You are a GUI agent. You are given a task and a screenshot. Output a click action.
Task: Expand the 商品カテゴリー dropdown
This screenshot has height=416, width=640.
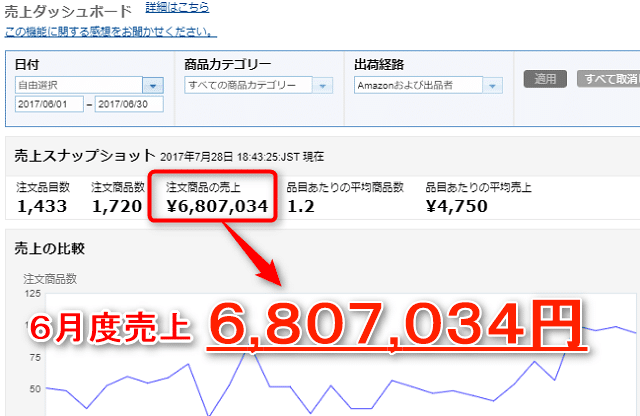pos(323,86)
